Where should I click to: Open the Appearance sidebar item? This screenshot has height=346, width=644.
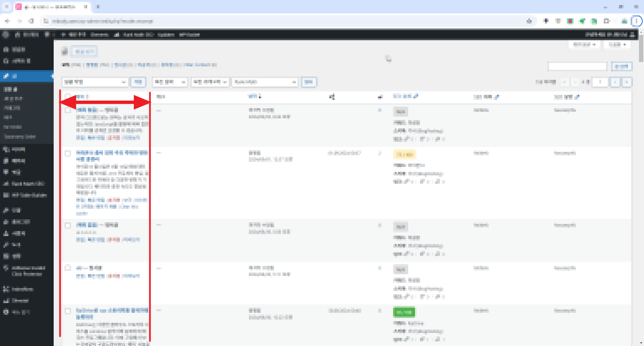tap(27, 210)
